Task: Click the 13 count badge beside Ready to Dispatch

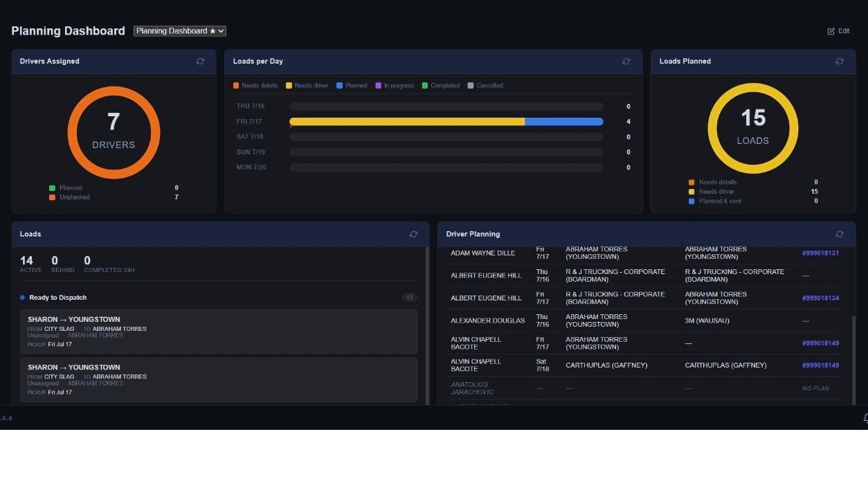Action: coord(409,298)
